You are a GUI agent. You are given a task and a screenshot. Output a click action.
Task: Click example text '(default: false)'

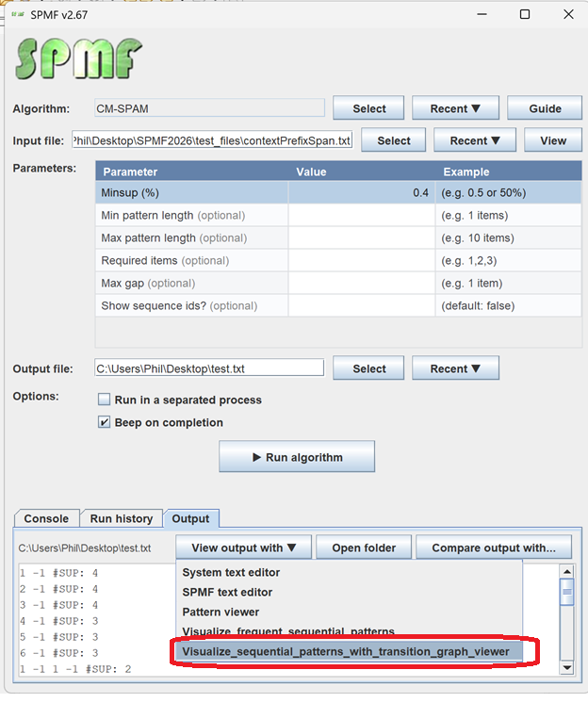[x=478, y=305]
